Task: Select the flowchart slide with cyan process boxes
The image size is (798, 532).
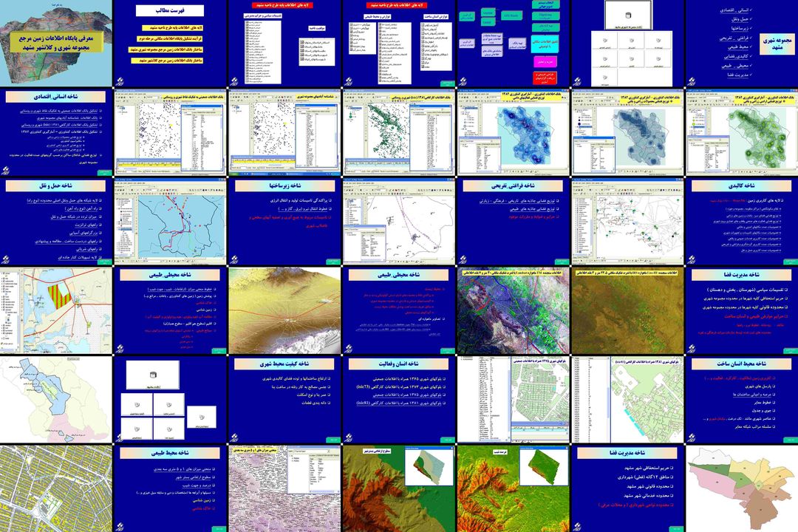Action: [x=513, y=44]
